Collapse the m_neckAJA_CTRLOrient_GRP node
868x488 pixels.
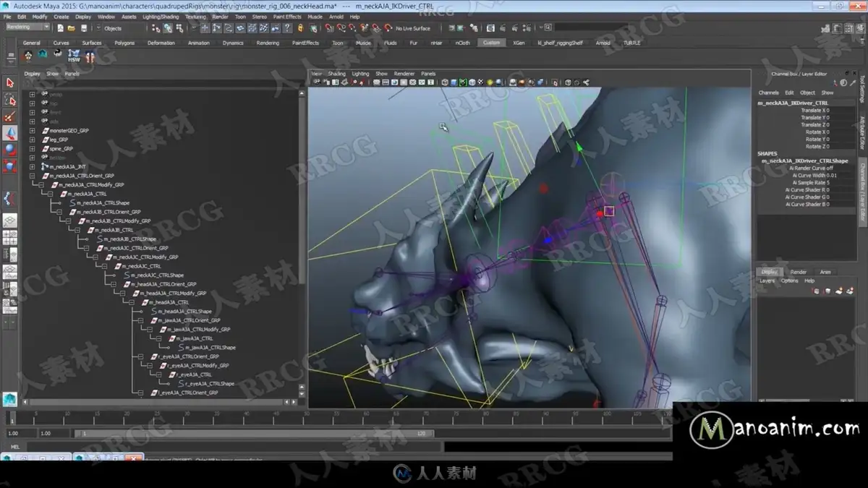[32, 176]
